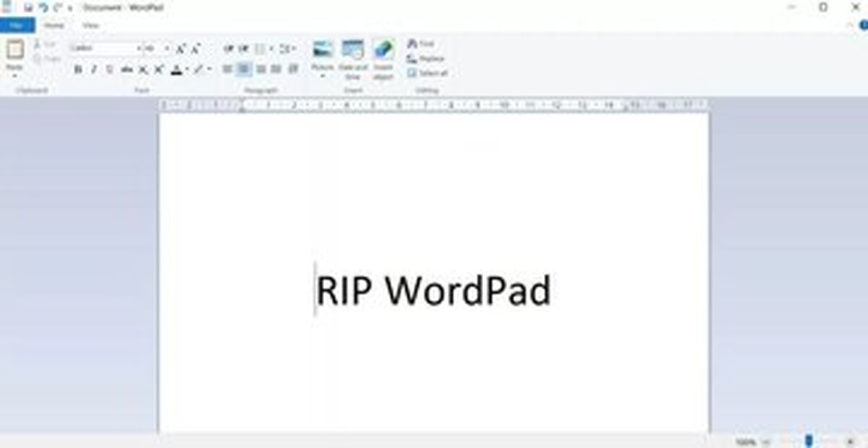Open the line spacing dropdown

(x=287, y=48)
